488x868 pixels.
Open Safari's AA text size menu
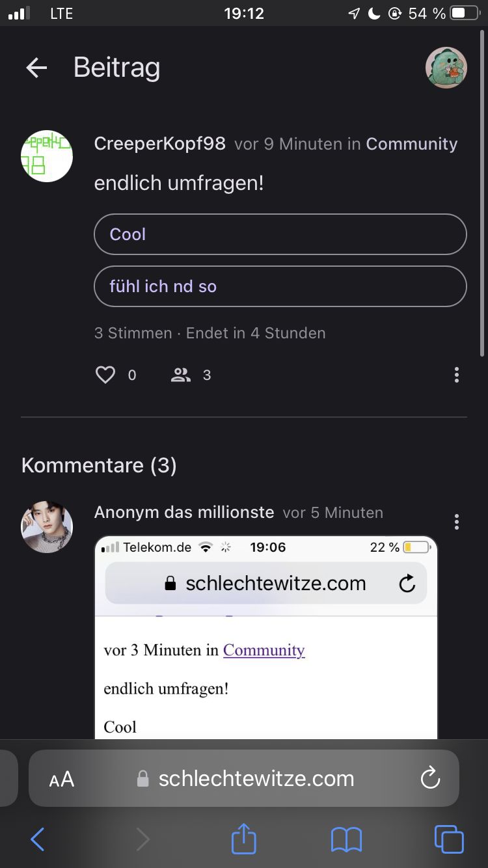pyautogui.click(x=62, y=780)
